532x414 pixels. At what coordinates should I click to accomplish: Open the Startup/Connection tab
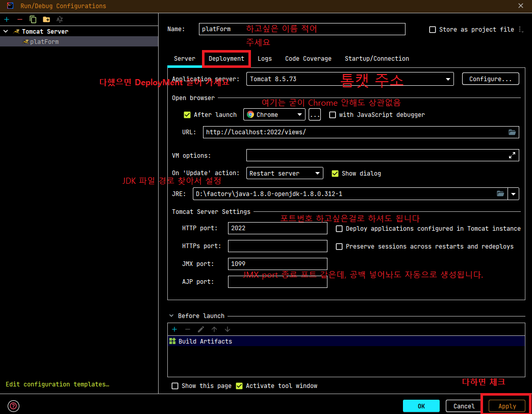[x=376, y=58]
